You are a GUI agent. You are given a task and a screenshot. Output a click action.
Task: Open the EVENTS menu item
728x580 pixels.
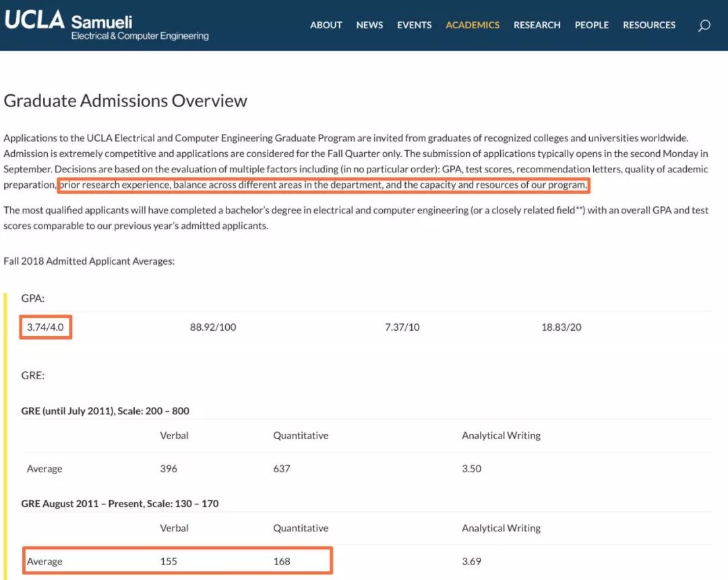tap(414, 25)
